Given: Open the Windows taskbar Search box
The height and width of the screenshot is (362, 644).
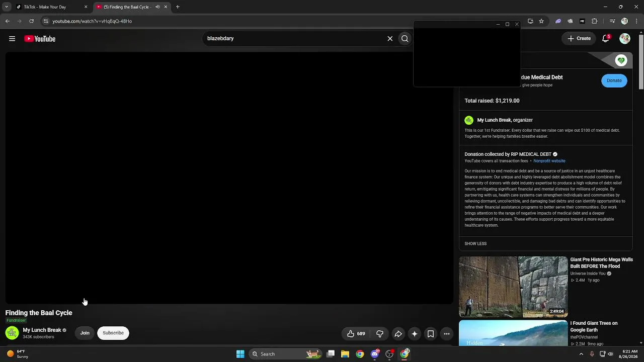Looking at the screenshot, I should [286, 354].
